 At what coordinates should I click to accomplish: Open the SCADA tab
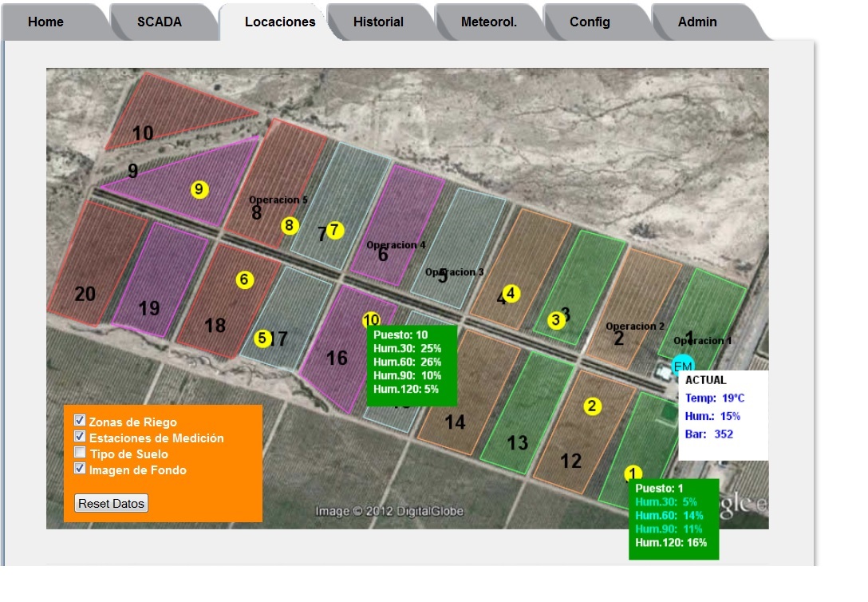(x=160, y=22)
